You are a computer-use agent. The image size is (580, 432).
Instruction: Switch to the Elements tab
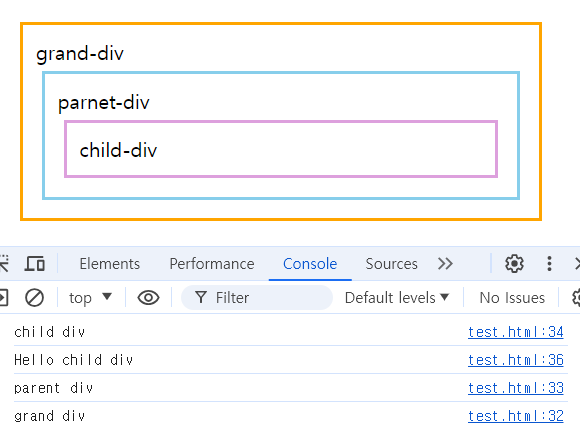[110, 264]
